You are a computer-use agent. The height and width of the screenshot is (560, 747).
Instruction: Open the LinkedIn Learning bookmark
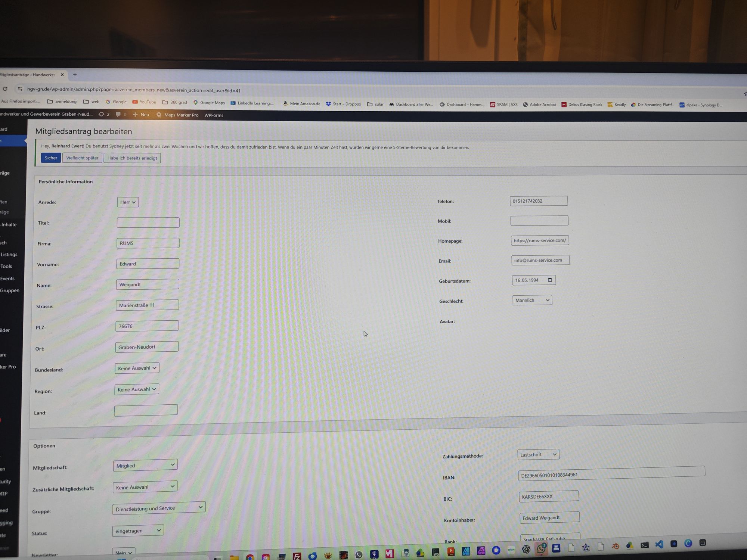tap(252, 103)
